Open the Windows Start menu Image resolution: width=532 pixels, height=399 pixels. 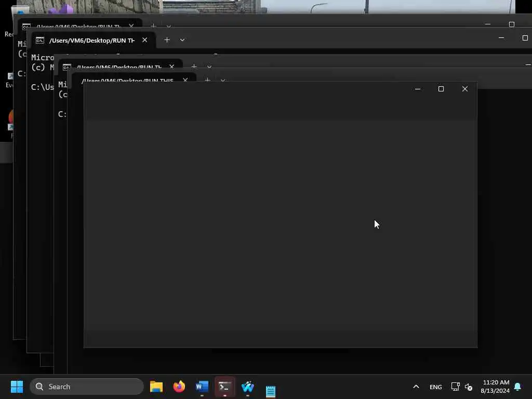[x=17, y=387]
